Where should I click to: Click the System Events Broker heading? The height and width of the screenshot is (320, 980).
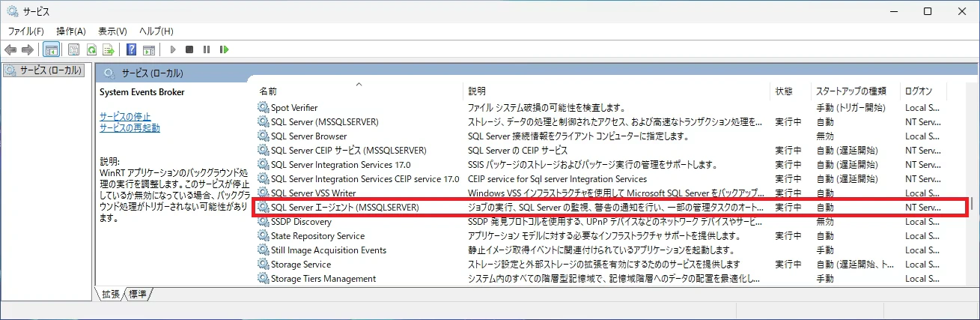[142, 92]
